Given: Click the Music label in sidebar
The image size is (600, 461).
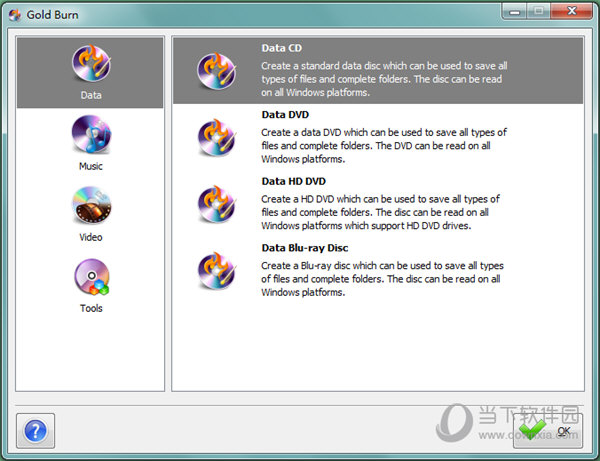Looking at the screenshot, I should [91, 166].
